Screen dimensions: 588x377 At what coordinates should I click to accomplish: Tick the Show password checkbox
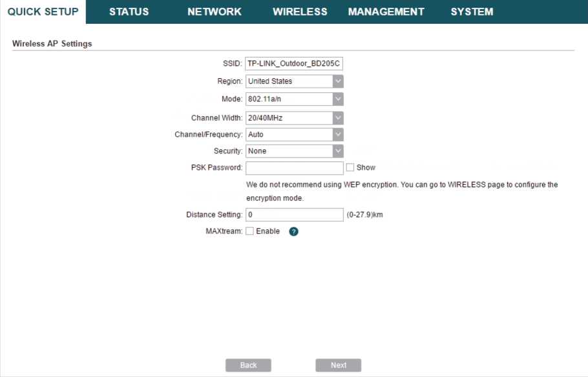[x=350, y=167]
